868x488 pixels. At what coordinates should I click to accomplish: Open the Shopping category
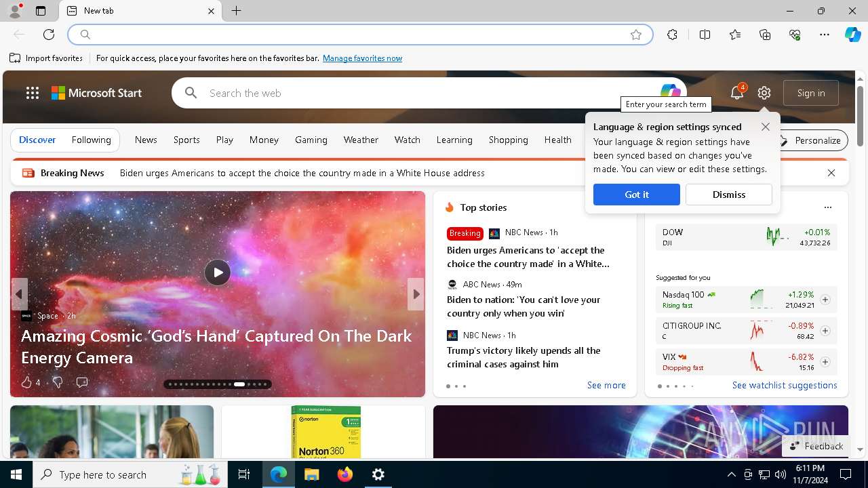tap(508, 140)
